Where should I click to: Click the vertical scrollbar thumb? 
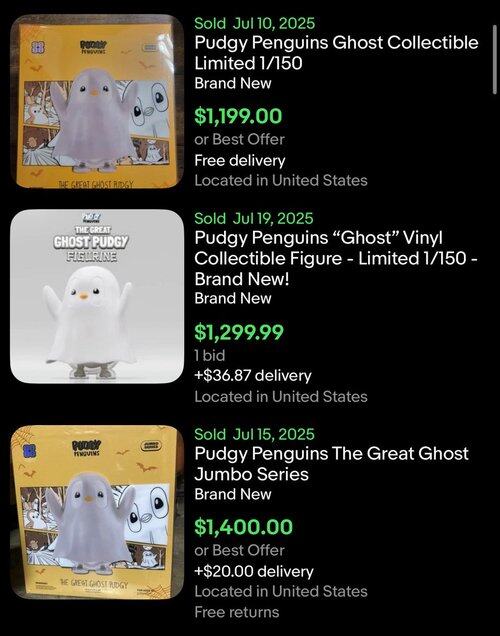(x=494, y=60)
